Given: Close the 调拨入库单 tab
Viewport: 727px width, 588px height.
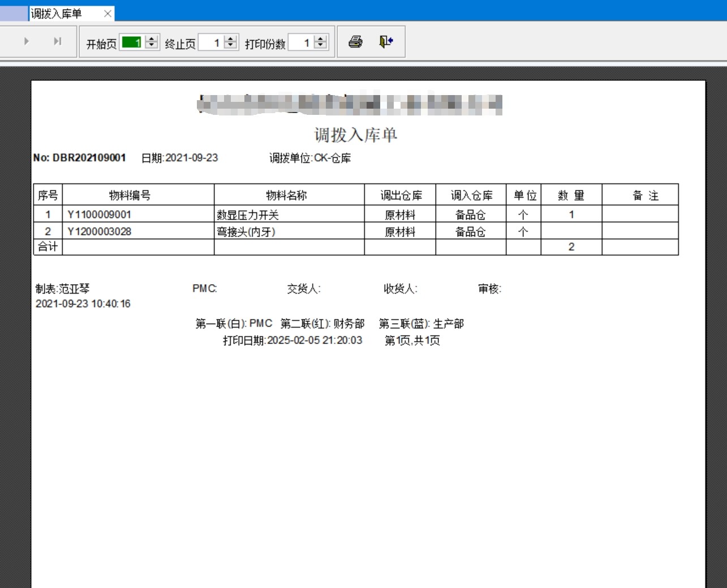Looking at the screenshot, I should click(107, 14).
